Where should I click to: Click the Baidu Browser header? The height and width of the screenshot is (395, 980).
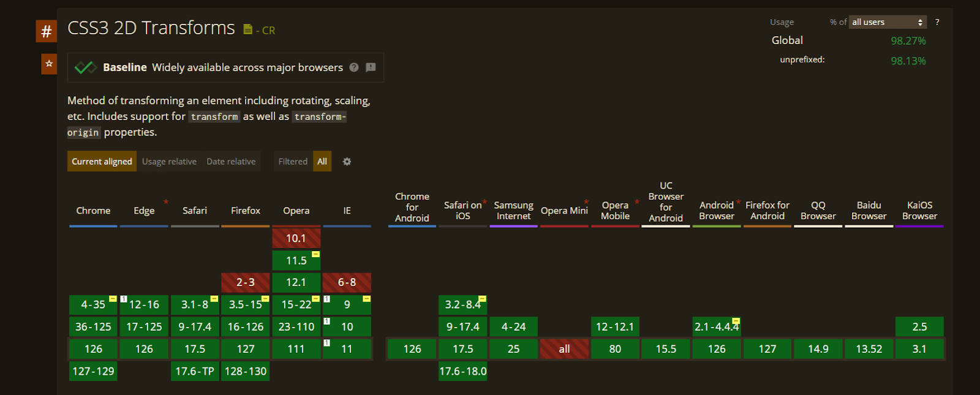(869, 211)
